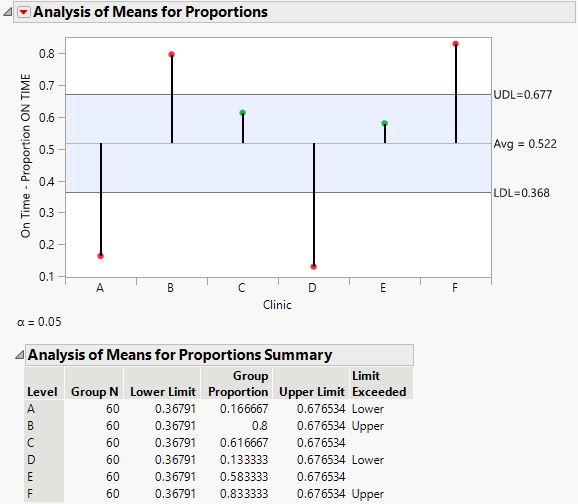
Task: Click x-axis tick label A
Action: 100,288
